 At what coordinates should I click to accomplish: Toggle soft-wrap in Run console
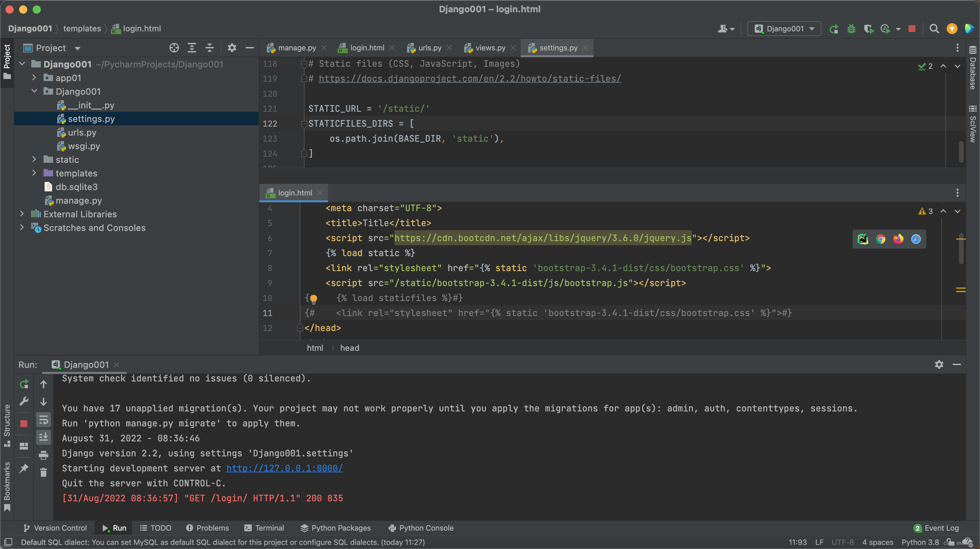click(44, 420)
